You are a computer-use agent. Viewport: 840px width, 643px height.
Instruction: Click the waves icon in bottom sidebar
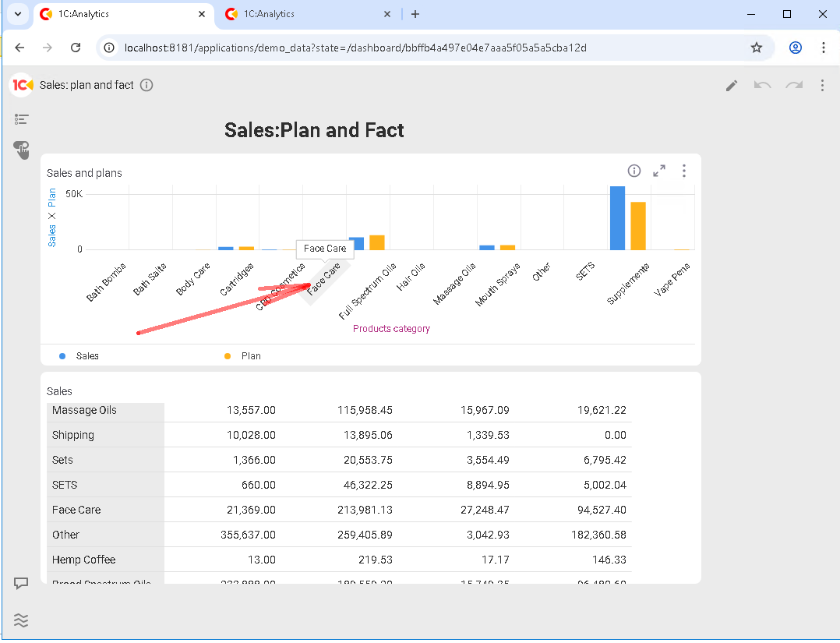pos(22,620)
